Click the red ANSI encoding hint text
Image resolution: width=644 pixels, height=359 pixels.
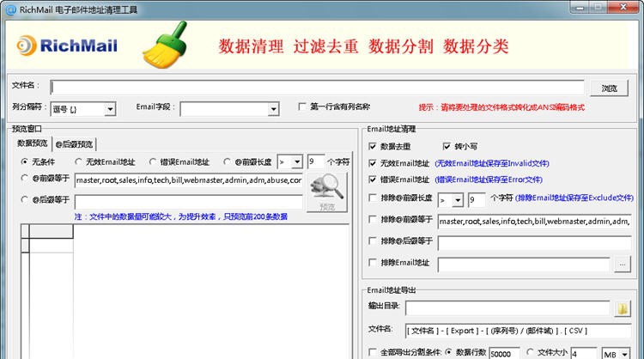click(x=501, y=107)
